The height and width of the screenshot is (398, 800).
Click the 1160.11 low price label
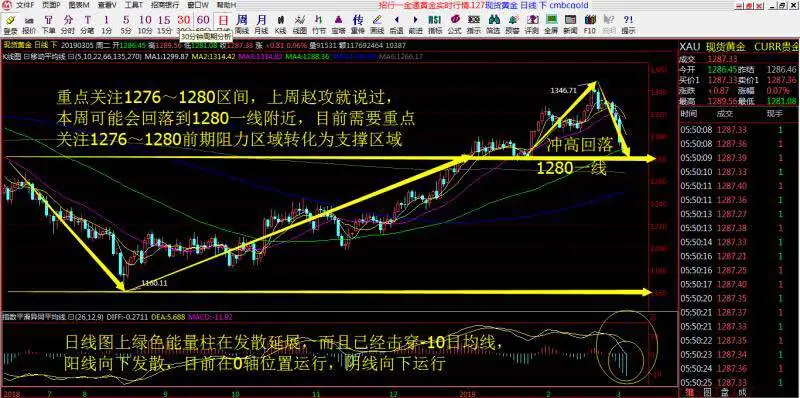coord(154,283)
